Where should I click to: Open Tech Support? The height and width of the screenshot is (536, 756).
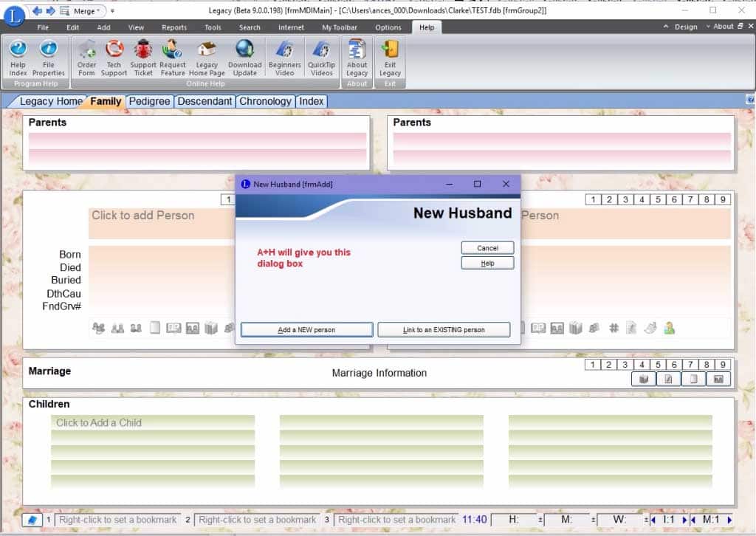point(114,58)
